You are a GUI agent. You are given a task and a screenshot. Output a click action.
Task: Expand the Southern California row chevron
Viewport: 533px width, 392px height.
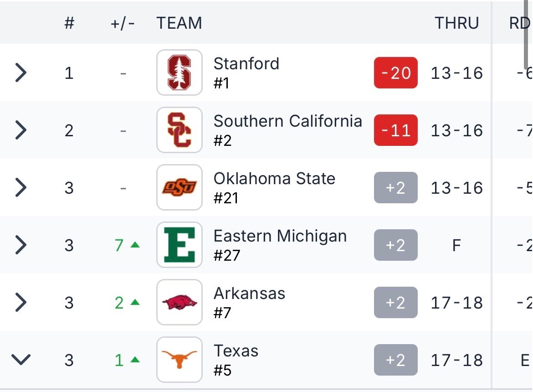click(x=21, y=130)
